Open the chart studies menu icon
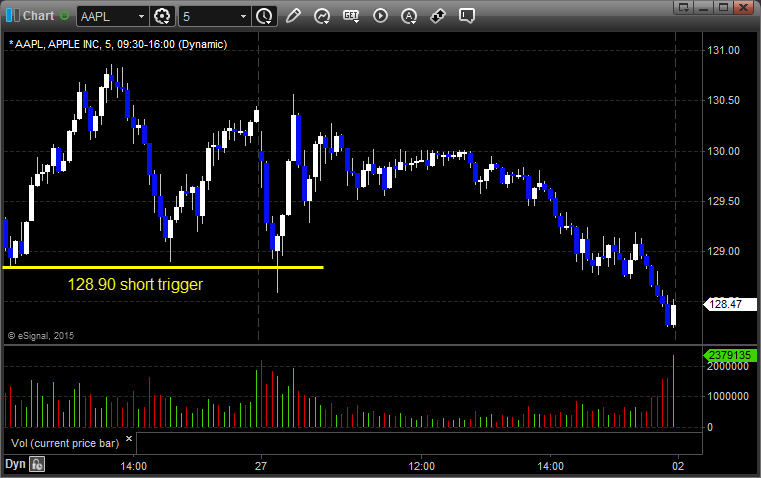The image size is (761, 478). [x=322, y=16]
